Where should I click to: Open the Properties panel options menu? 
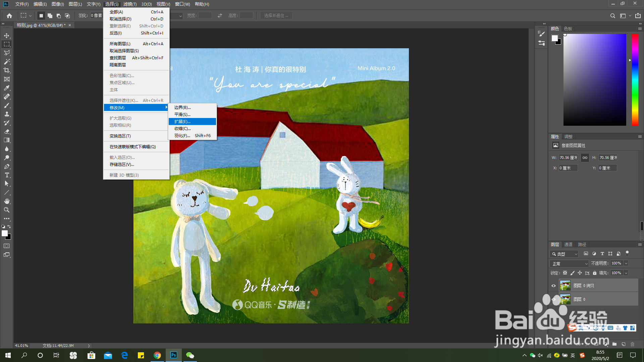(640, 137)
